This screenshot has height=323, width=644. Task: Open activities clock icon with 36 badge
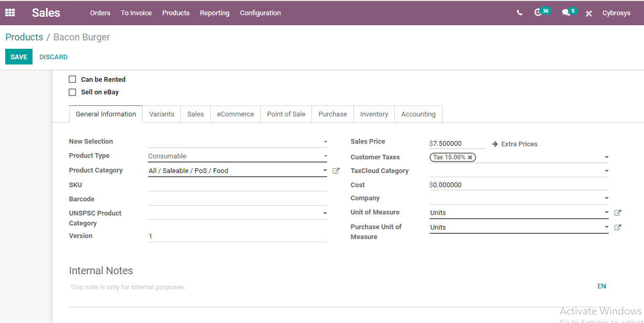coord(538,13)
